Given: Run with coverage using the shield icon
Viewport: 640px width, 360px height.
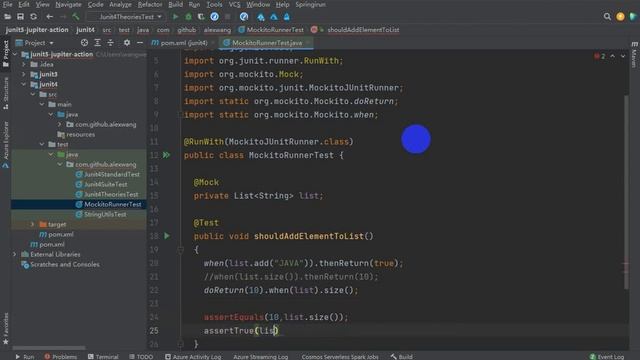Looking at the screenshot, I should (x=201, y=17).
